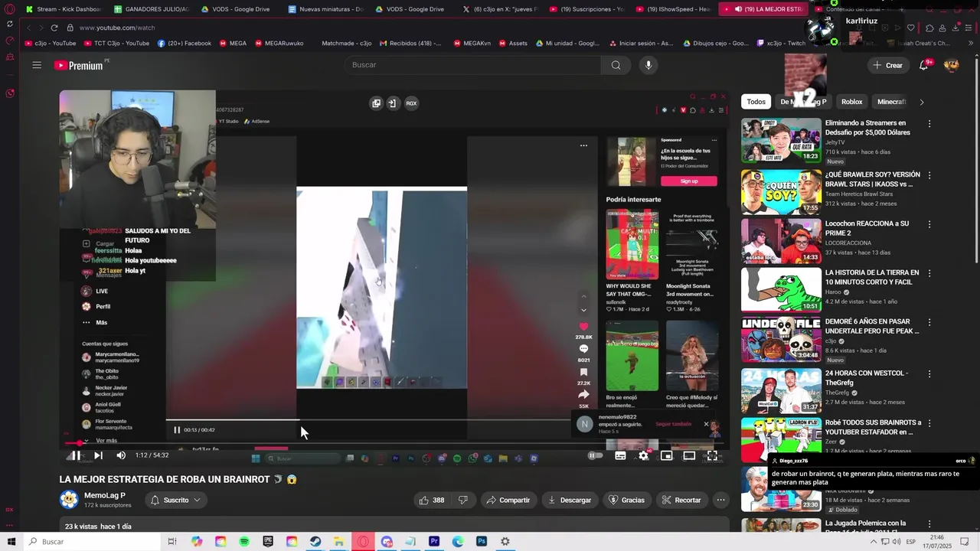980x551 pixels.
Task: Open the account avatar menu
Action: [952, 65]
